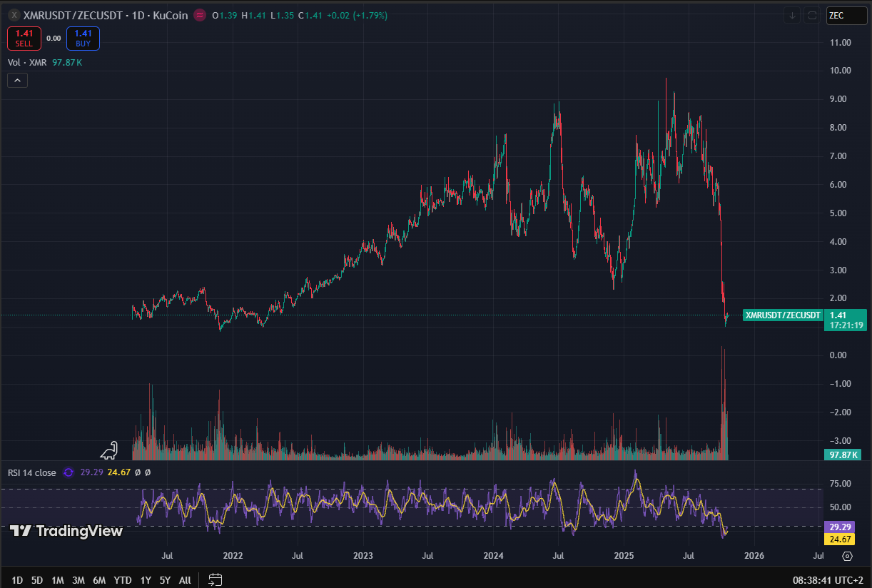Select the 1D time range
The width and height of the screenshot is (872, 588).
(17, 580)
